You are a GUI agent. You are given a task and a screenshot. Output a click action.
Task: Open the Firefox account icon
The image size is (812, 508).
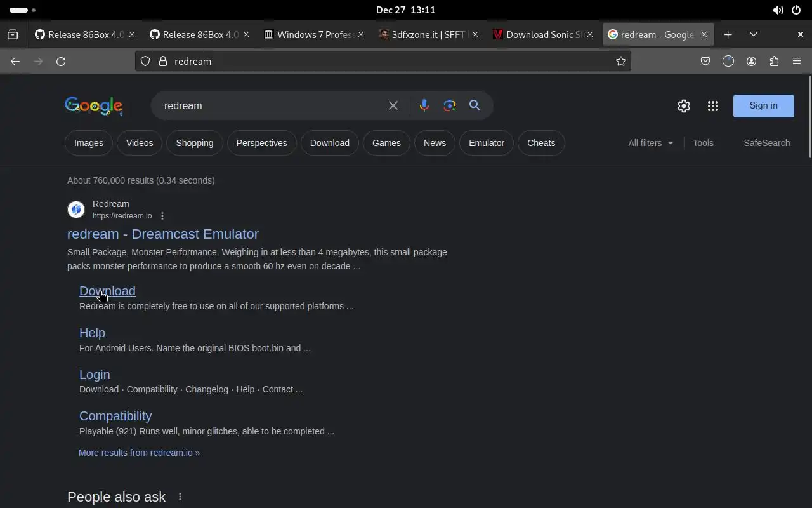point(751,61)
